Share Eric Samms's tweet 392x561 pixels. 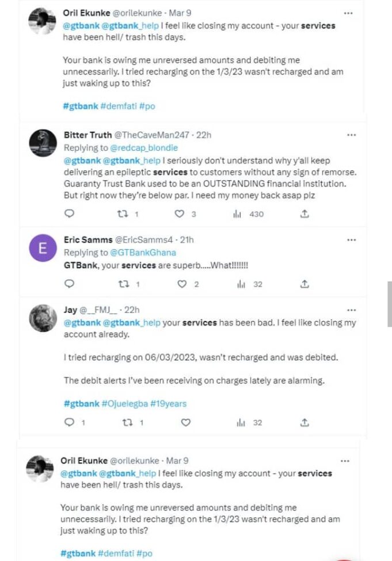click(x=305, y=284)
